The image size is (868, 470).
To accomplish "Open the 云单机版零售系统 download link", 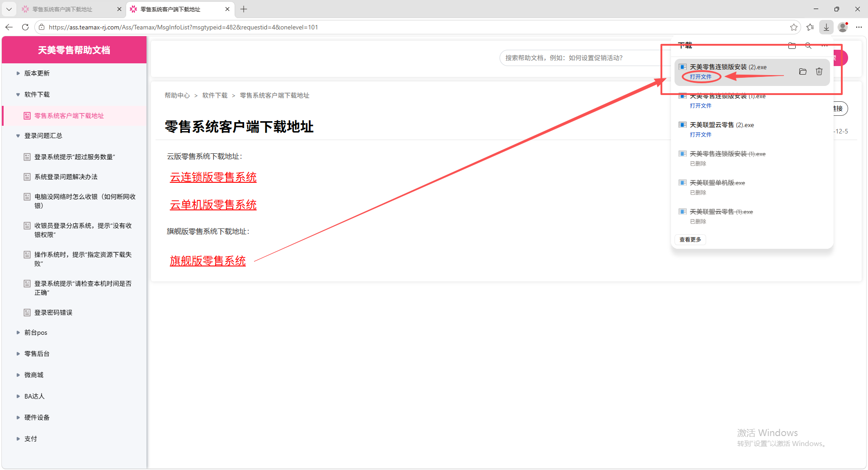I will click(213, 205).
